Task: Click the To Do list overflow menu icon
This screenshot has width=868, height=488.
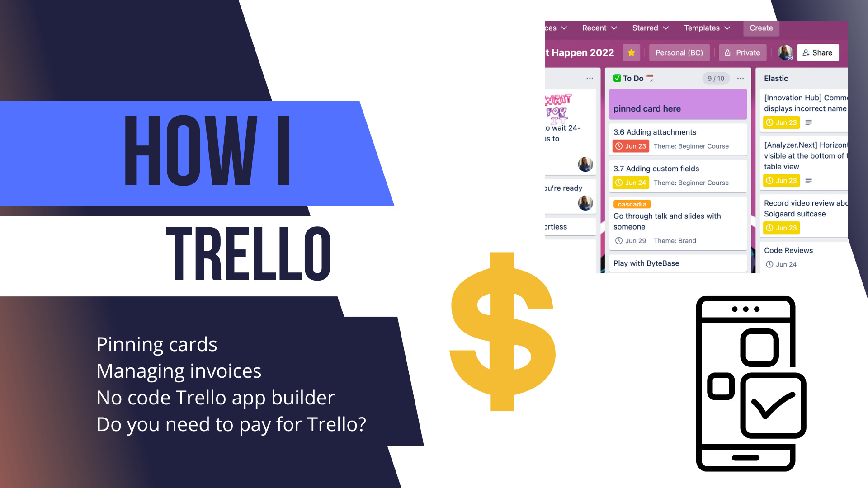Action: [741, 78]
